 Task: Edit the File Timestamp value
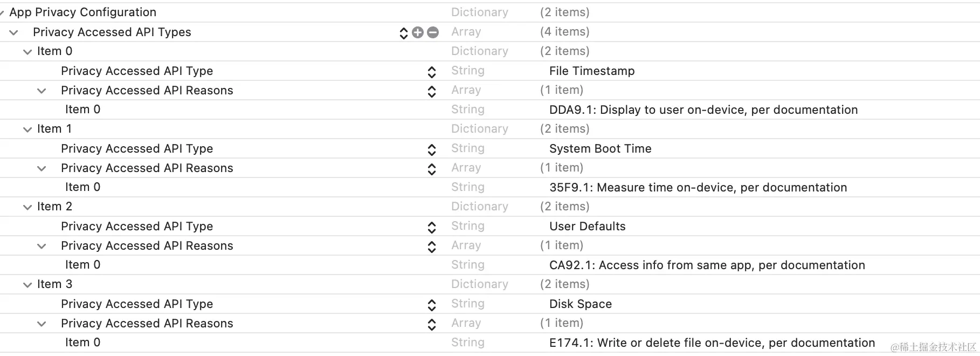591,71
